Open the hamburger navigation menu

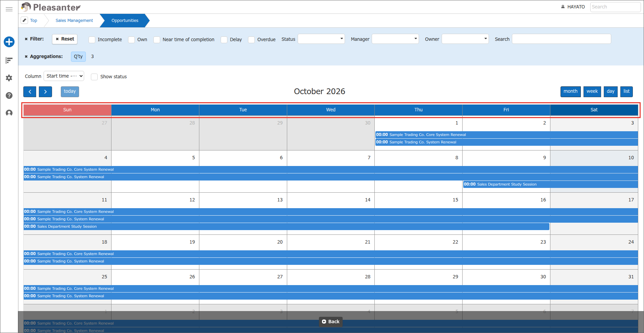click(x=9, y=9)
